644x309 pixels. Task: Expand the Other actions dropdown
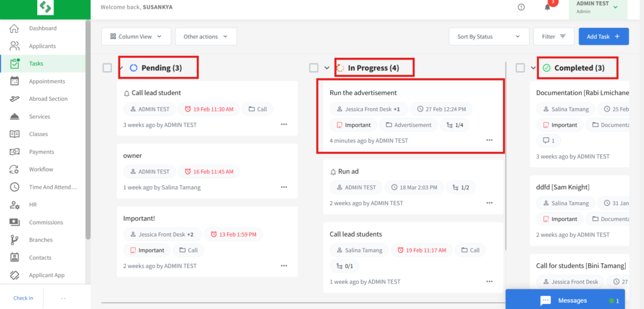pyautogui.click(x=206, y=37)
